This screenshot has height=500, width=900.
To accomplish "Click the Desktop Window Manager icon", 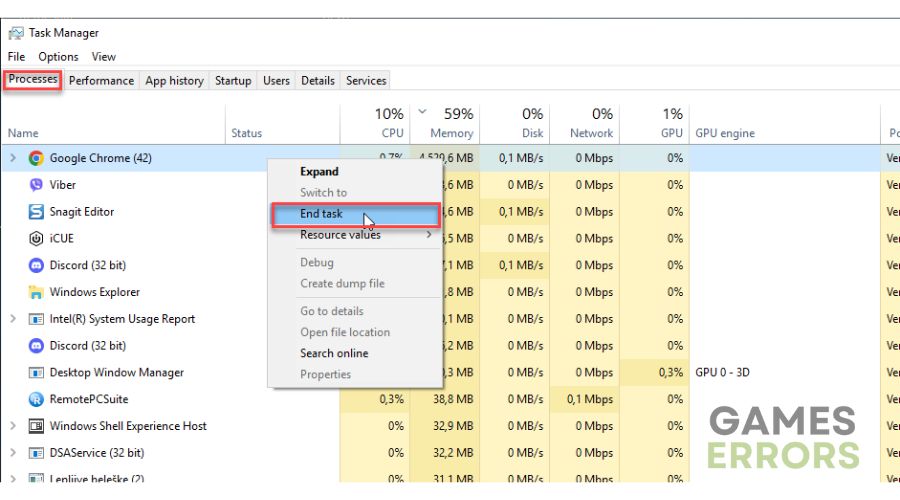I will (x=36, y=373).
